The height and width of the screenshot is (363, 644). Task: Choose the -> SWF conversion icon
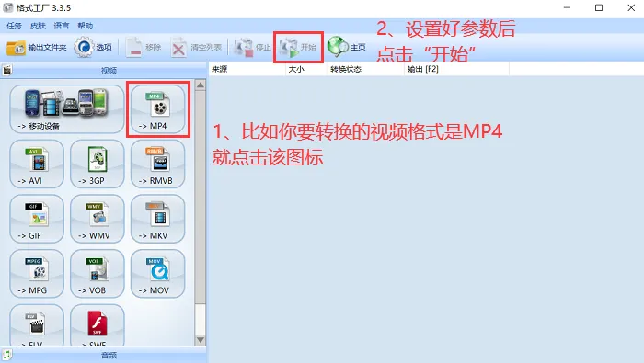tap(98, 325)
